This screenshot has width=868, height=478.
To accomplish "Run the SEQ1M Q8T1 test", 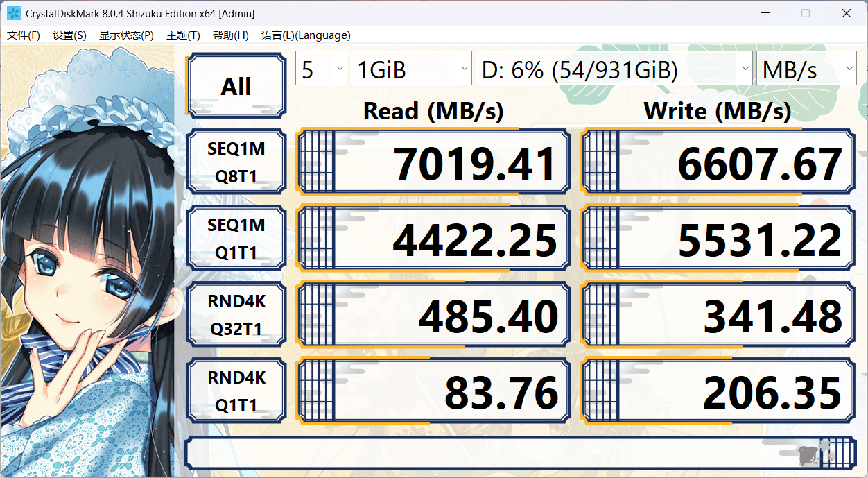I will (236, 162).
